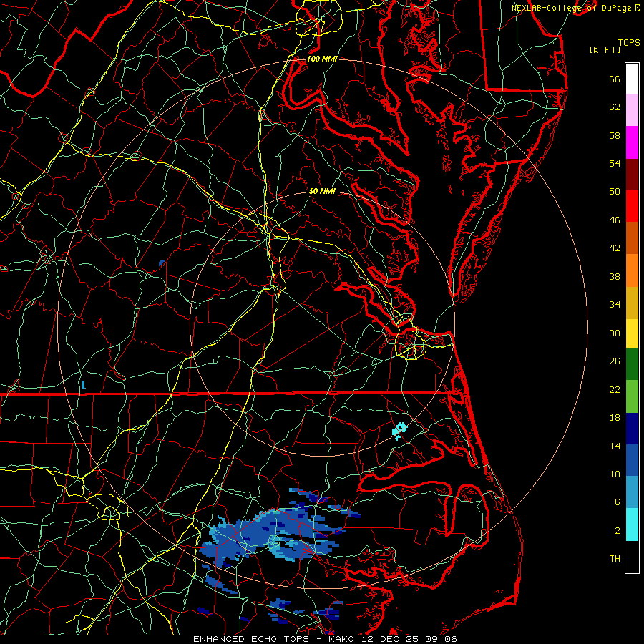Click the legend label TH
Screen dimensions: 644x644
(x=615, y=558)
